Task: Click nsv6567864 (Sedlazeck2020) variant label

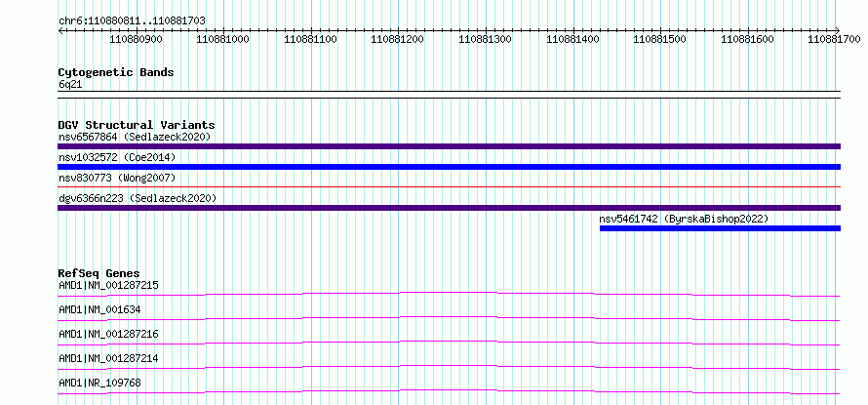Action: click(135, 137)
